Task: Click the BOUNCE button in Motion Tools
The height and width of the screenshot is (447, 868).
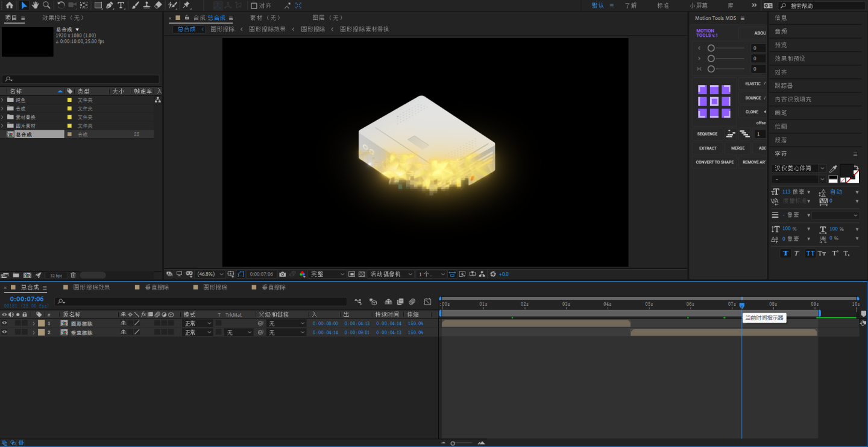Action: [x=753, y=98]
